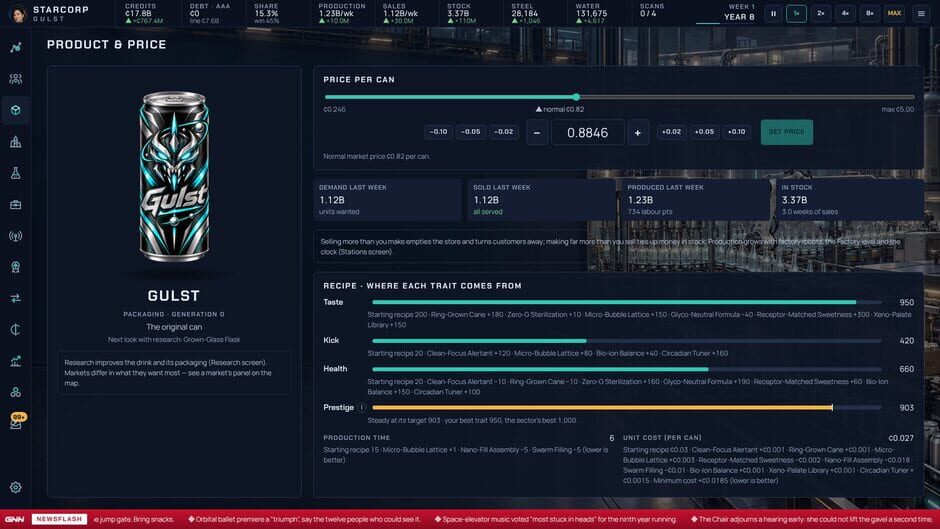Open the three circles sidebar icon
Viewport: 940px width, 529px height.
pyautogui.click(x=16, y=392)
